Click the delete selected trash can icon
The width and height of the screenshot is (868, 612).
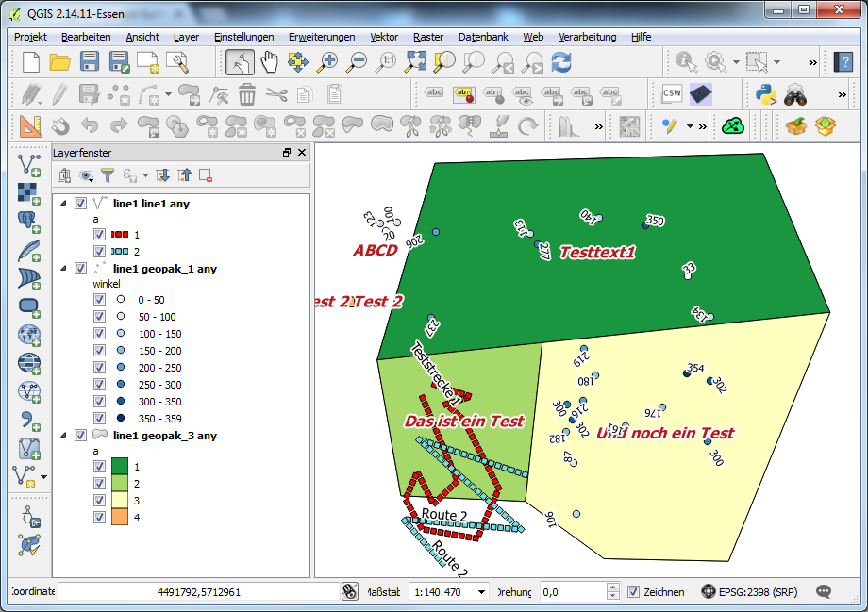247,94
